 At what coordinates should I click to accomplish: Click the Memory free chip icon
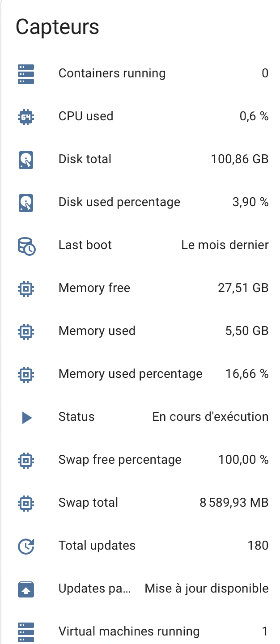[26, 288]
